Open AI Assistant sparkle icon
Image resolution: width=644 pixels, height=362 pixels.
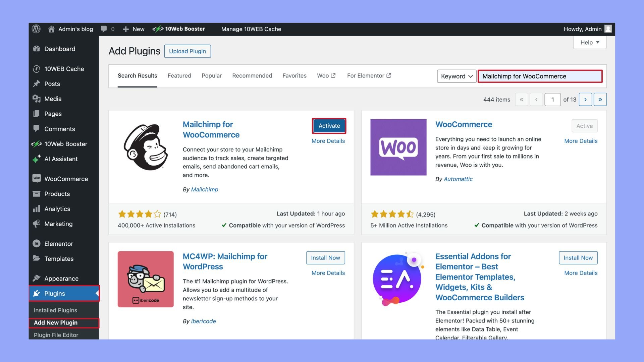tap(37, 159)
